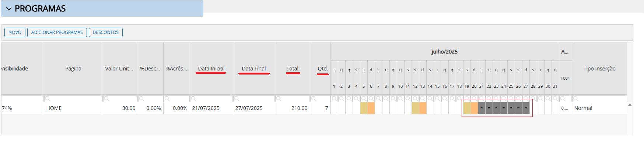This screenshot has height=166, width=644.
Task: Toggle the starred day 24 cell
Action: tap(504, 108)
